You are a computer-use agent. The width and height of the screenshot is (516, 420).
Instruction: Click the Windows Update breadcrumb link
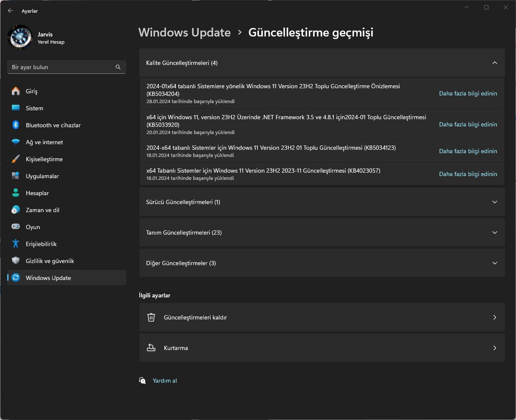point(185,32)
